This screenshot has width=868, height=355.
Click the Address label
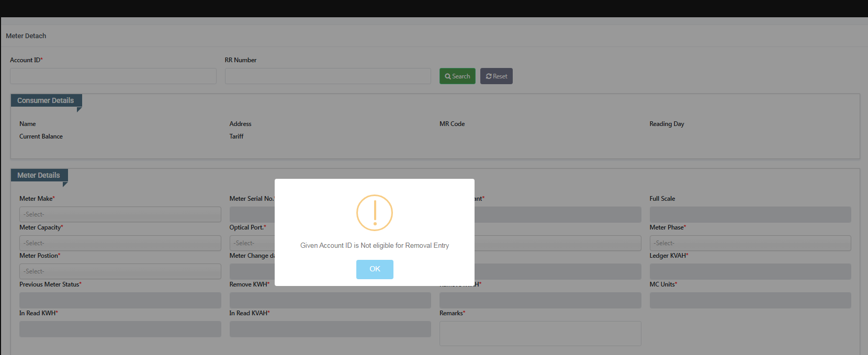pyautogui.click(x=240, y=124)
